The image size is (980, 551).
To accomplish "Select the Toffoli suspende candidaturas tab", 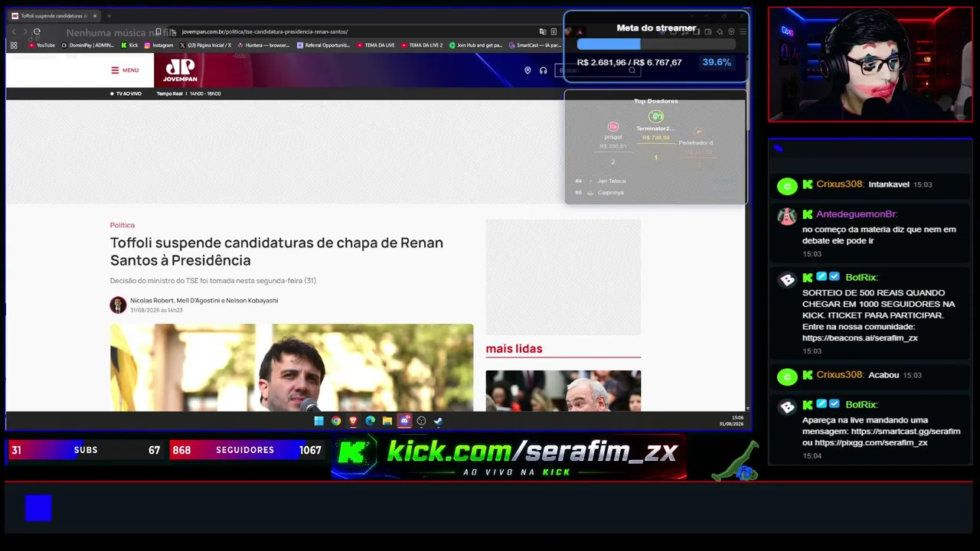I will click(54, 15).
